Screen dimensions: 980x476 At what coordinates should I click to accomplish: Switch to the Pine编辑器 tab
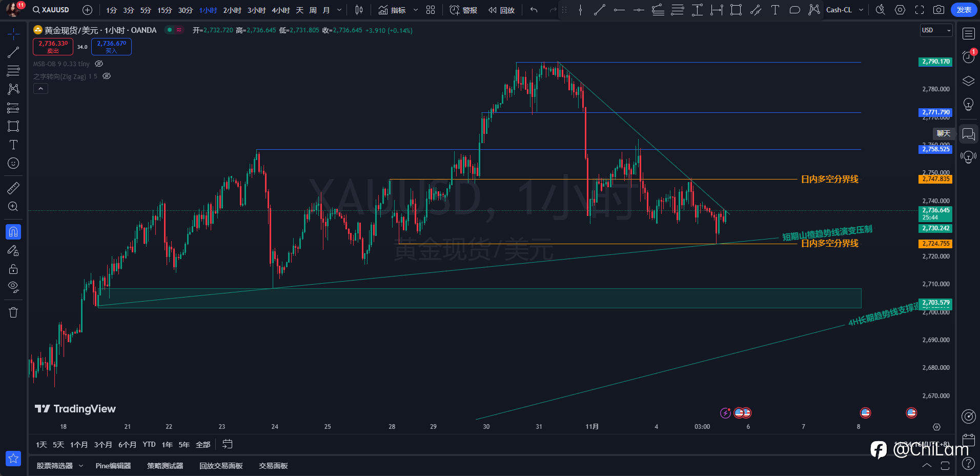113,466
